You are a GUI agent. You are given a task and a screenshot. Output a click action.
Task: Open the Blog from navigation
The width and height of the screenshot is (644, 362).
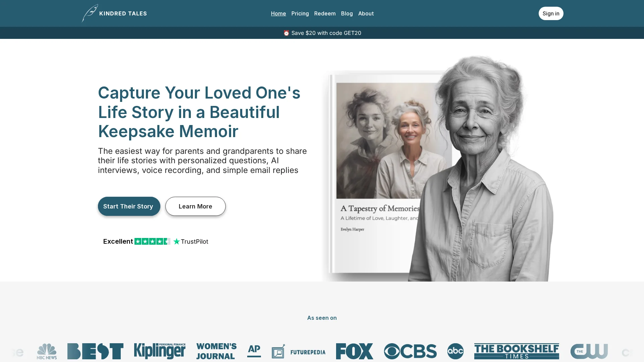(347, 13)
